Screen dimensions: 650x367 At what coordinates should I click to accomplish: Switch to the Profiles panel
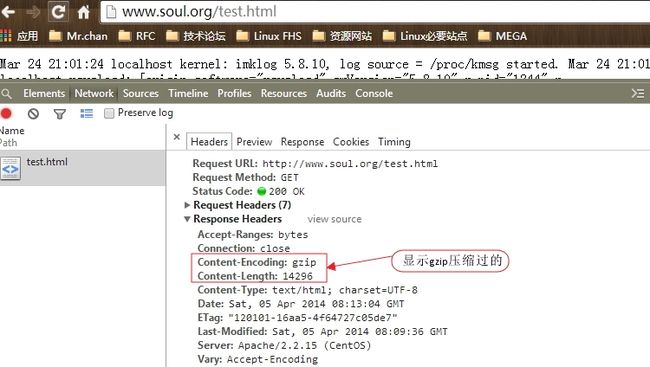pos(234,93)
